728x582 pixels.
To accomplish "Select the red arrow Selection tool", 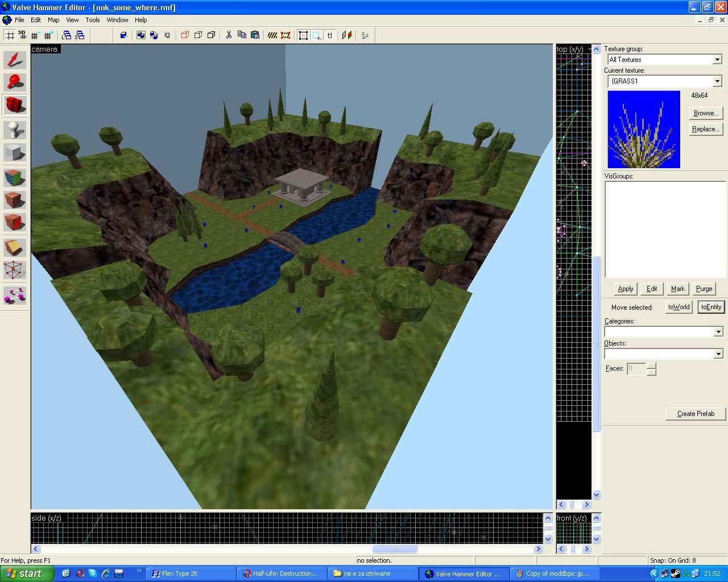I will point(15,60).
